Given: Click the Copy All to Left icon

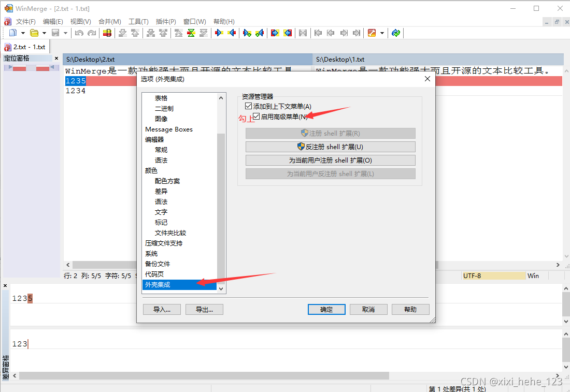Looking at the screenshot, I should pyautogui.click(x=288, y=33).
